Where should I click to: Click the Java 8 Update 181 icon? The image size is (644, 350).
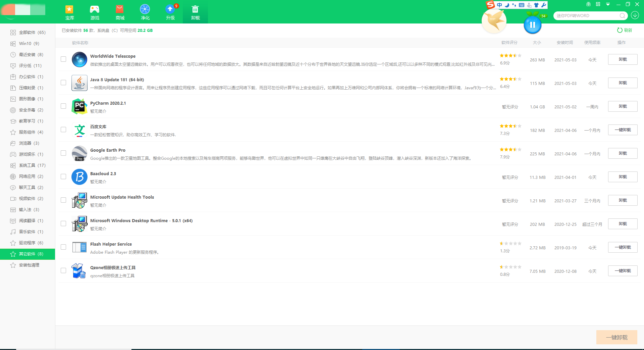79,83
